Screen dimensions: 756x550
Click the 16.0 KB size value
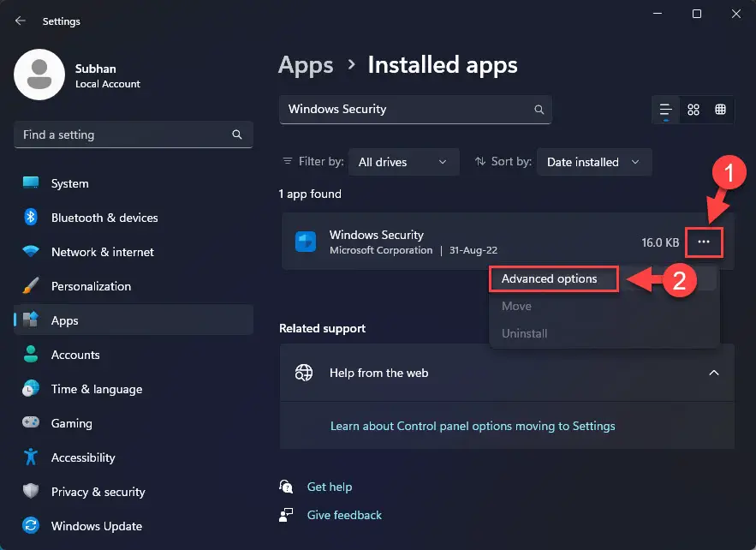(660, 242)
